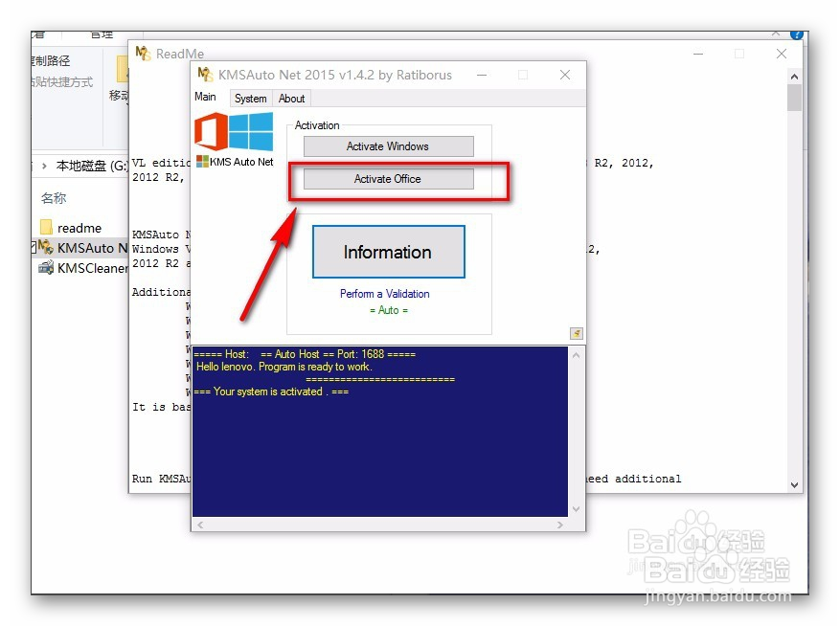Click the Activate Windows button
Viewport: 840px width, 626px height.
click(389, 146)
